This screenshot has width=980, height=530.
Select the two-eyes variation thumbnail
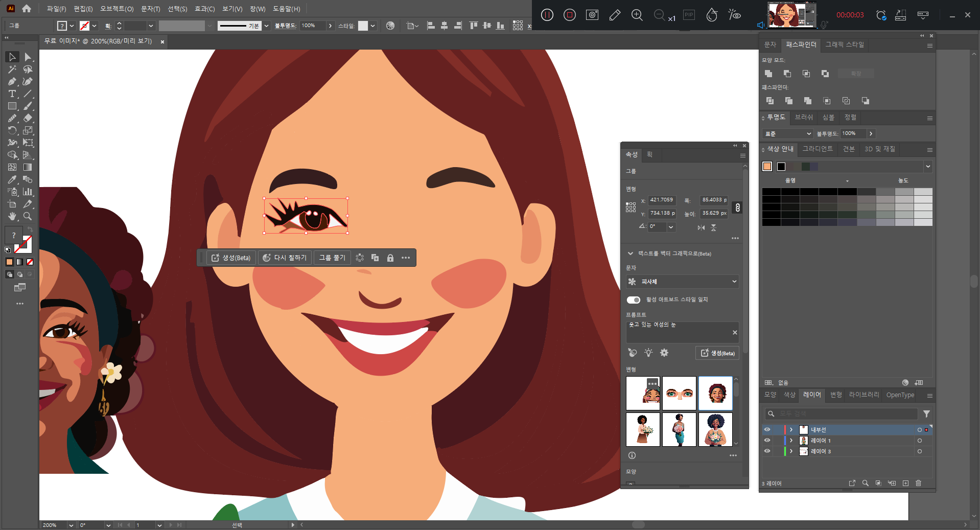[x=679, y=394]
